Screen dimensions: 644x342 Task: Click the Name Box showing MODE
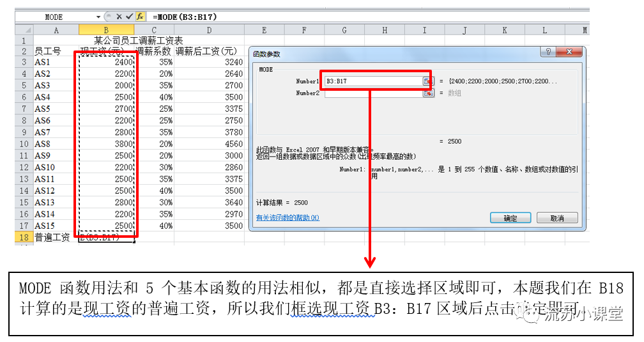click(x=54, y=17)
